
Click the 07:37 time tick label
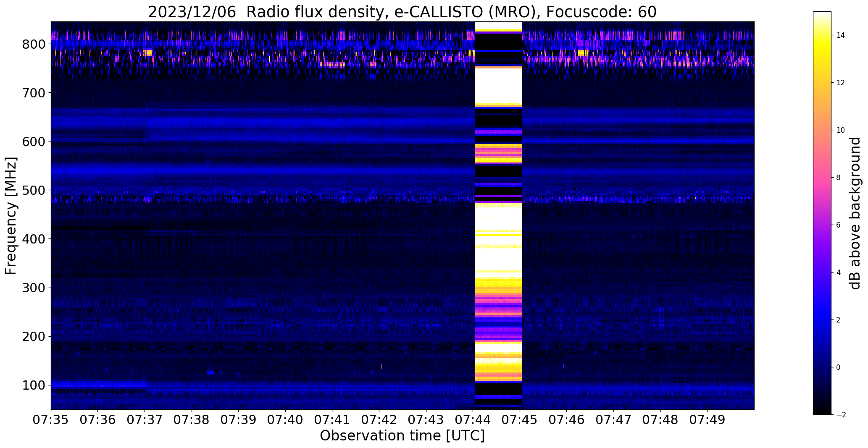coord(145,420)
